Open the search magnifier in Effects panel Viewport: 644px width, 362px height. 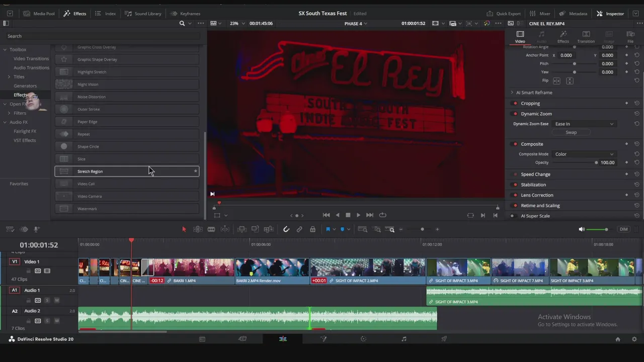click(x=182, y=23)
